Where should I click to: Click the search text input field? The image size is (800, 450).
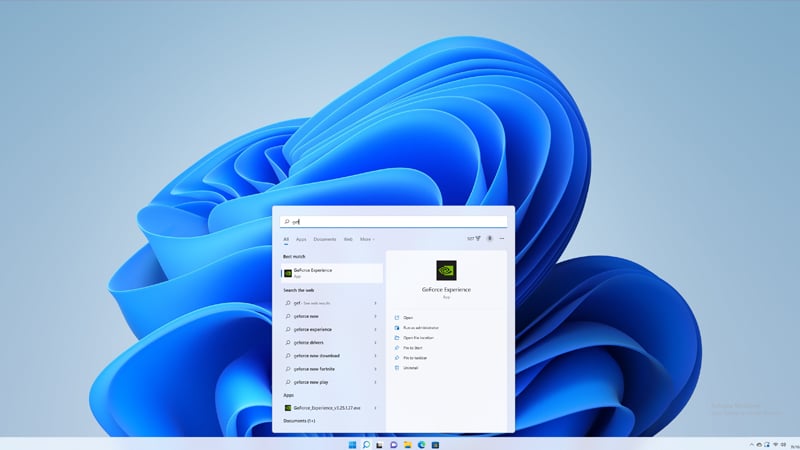click(x=393, y=221)
